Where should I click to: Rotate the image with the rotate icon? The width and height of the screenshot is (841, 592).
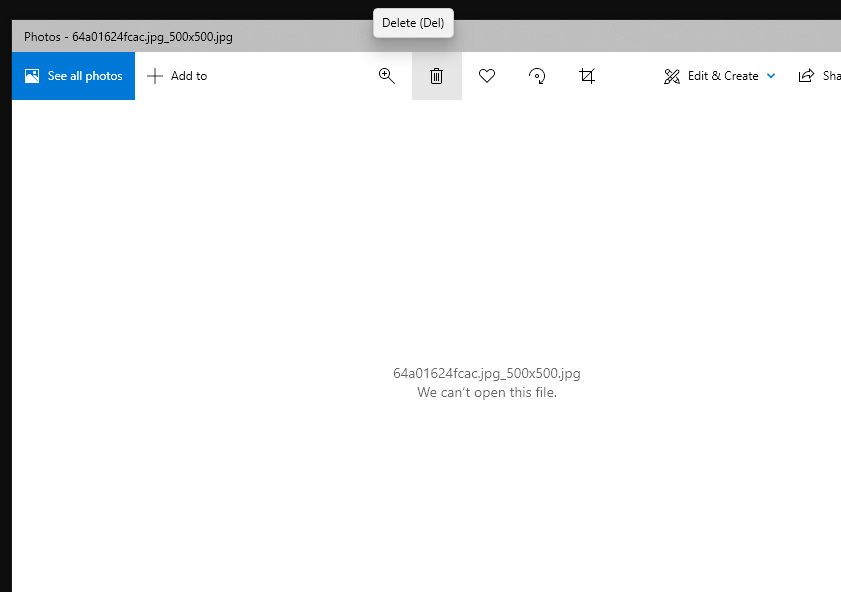click(x=536, y=75)
